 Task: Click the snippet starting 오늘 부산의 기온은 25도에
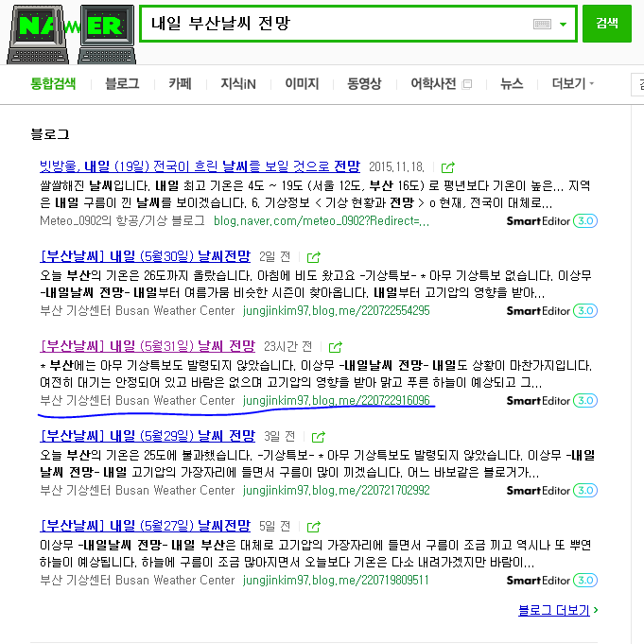(x=317, y=464)
